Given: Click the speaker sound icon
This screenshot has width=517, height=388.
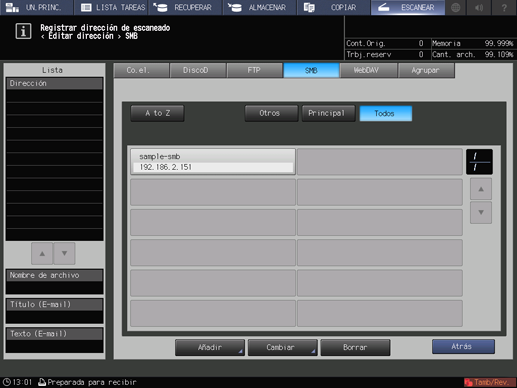Looking at the screenshot, I should tap(479, 7).
